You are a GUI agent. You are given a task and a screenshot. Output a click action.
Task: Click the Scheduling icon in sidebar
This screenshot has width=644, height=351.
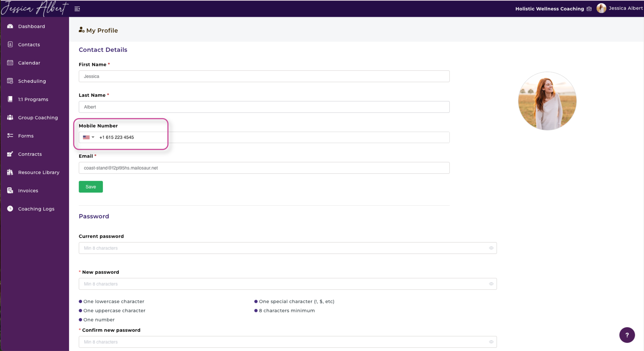pyautogui.click(x=10, y=81)
